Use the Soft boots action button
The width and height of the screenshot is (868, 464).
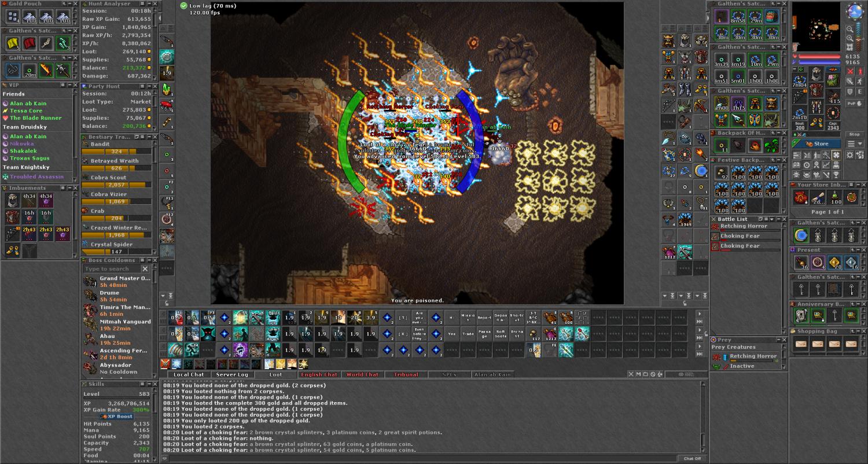501,333
